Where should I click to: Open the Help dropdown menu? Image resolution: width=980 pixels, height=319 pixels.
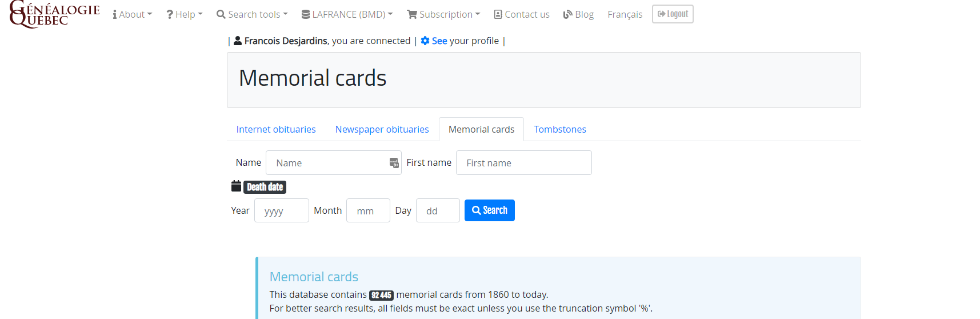tap(185, 14)
